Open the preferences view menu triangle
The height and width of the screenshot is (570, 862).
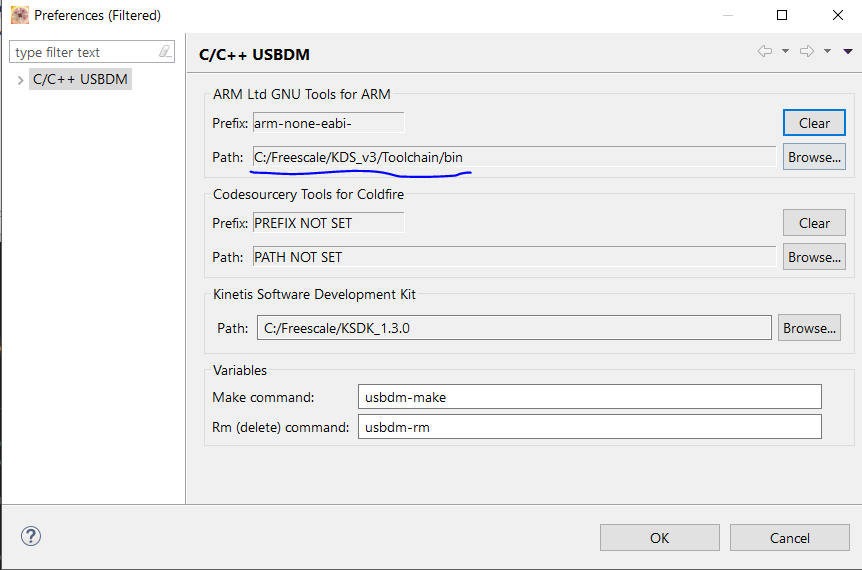(x=848, y=51)
